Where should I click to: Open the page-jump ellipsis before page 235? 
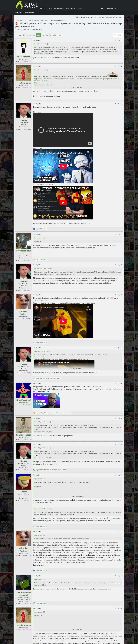(51, 35)
